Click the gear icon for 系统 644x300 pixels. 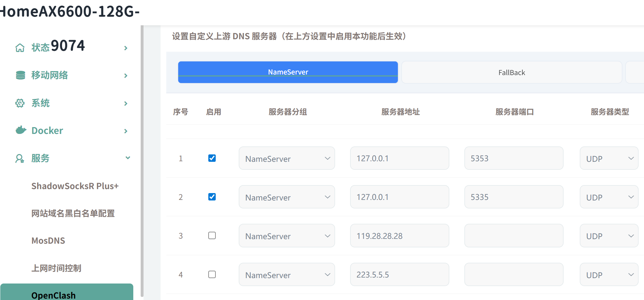tap(20, 103)
